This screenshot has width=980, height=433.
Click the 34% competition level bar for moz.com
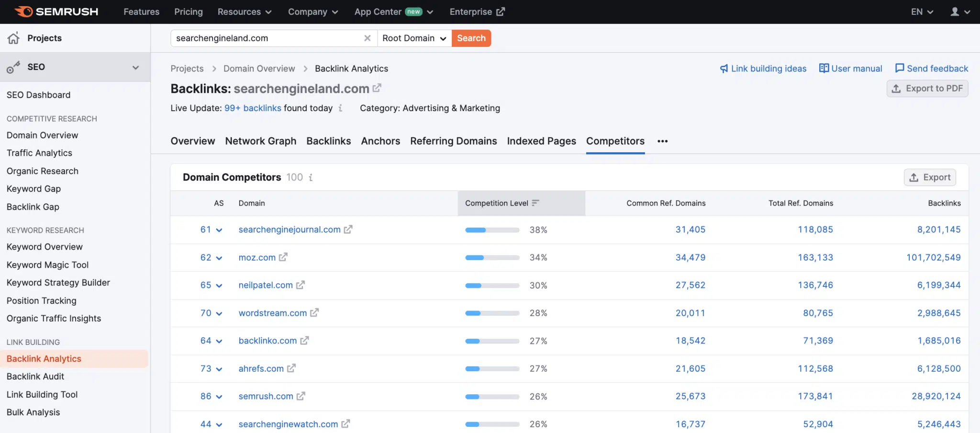492,258
